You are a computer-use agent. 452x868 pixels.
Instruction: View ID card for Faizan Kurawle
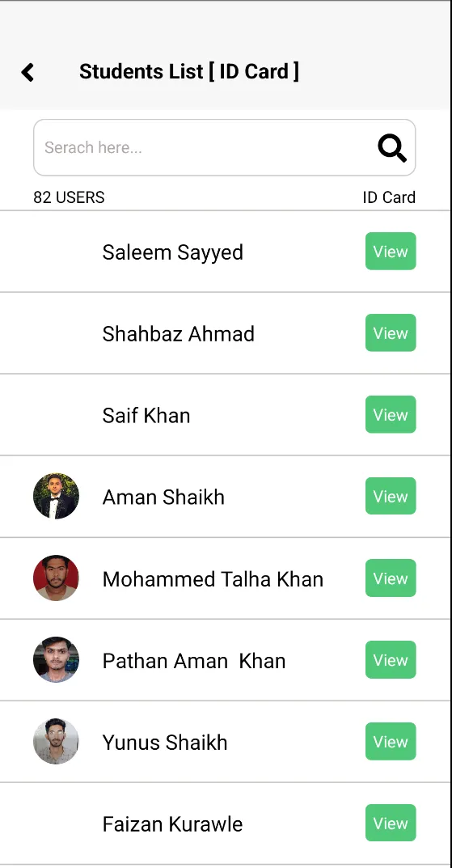[391, 823]
